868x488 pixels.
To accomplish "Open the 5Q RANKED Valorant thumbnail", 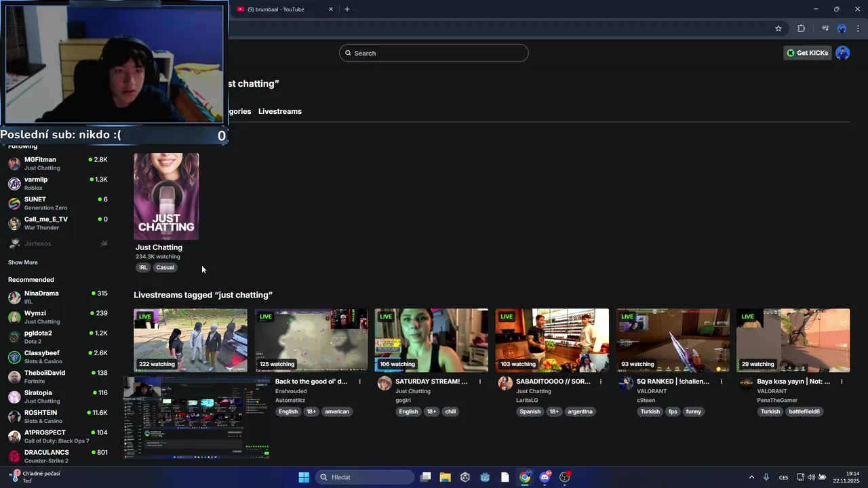I will [673, 340].
